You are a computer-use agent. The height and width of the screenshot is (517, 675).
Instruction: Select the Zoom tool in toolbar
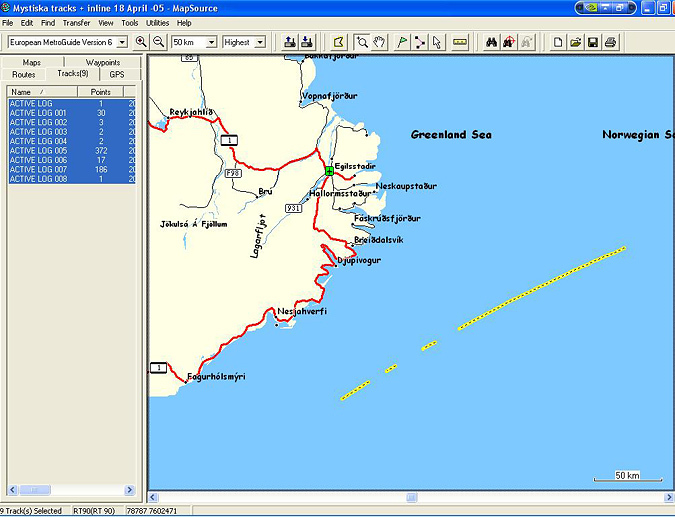(x=362, y=42)
